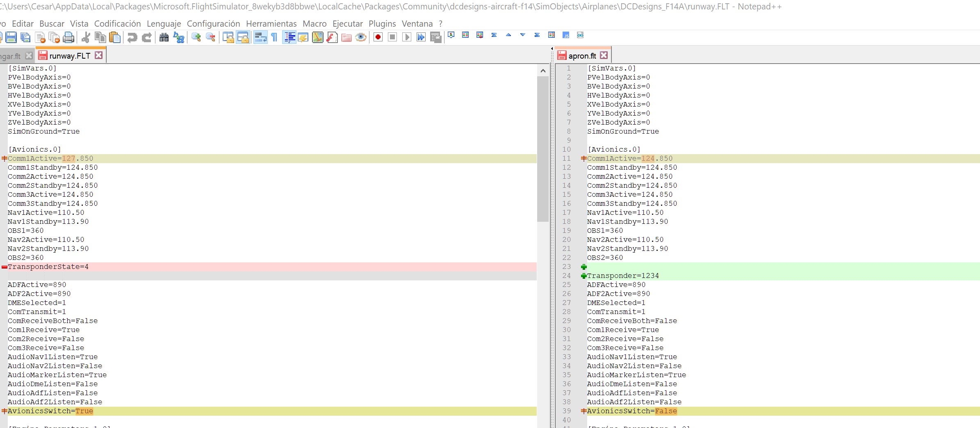Click the left pane scrollbar up arrow
This screenshot has width=980, height=428.
(x=543, y=71)
